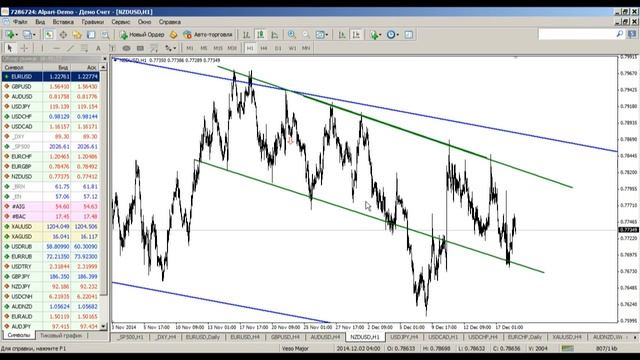The image size is (640, 360).
Task: Switch to the USDJPY,H4 chart tab
Action: [404, 337]
